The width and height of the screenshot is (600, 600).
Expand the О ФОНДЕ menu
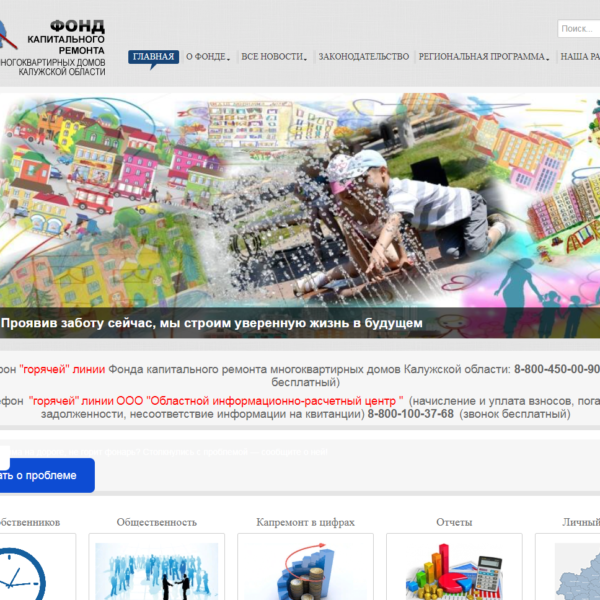(208, 57)
